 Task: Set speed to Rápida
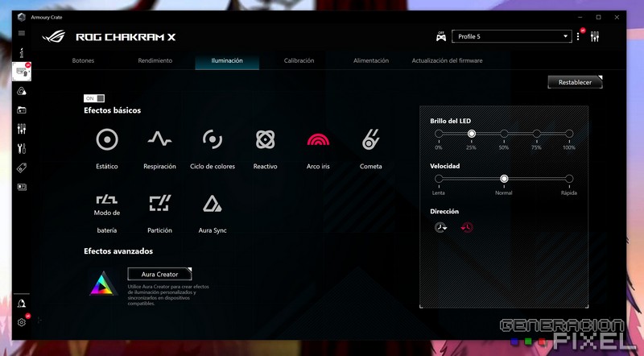click(x=569, y=179)
